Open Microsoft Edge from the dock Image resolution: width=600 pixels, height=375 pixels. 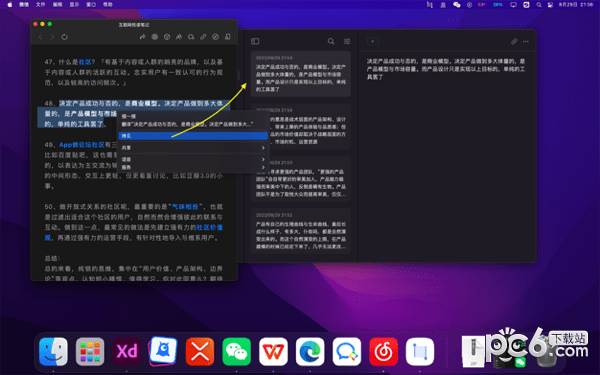tap(310, 352)
